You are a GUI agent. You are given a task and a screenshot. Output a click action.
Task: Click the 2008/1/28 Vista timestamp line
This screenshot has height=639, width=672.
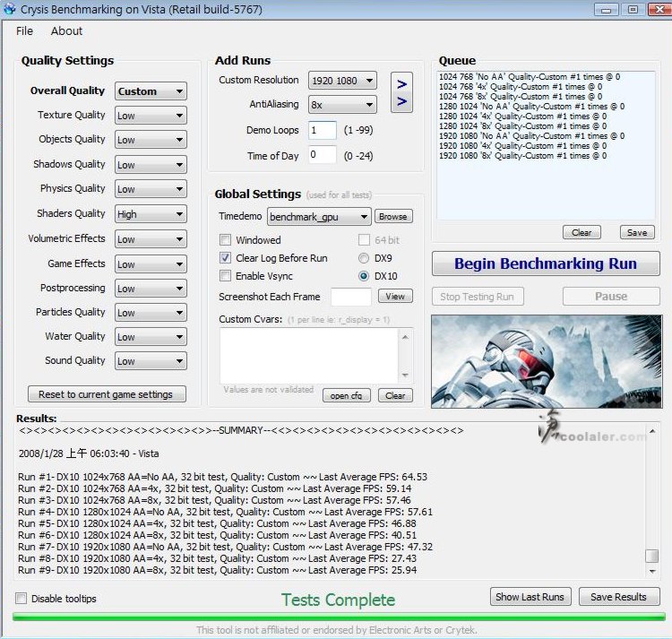pos(89,453)
